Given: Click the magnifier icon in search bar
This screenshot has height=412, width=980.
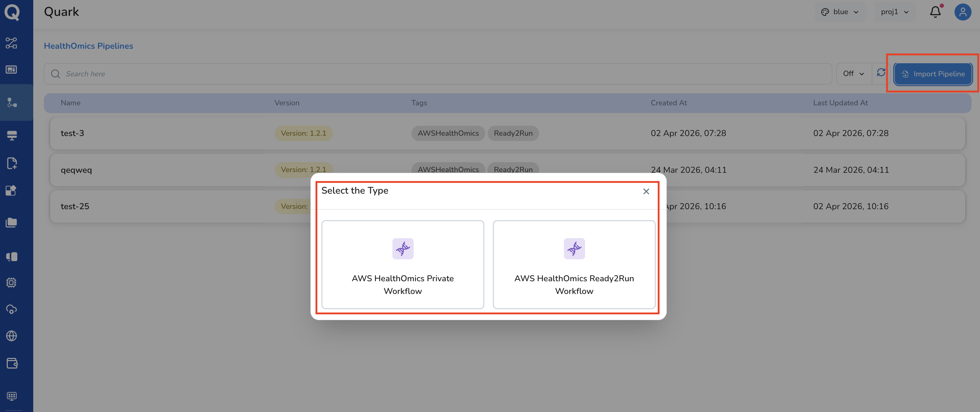Looking at the screenshot, I should pos(56,74).
